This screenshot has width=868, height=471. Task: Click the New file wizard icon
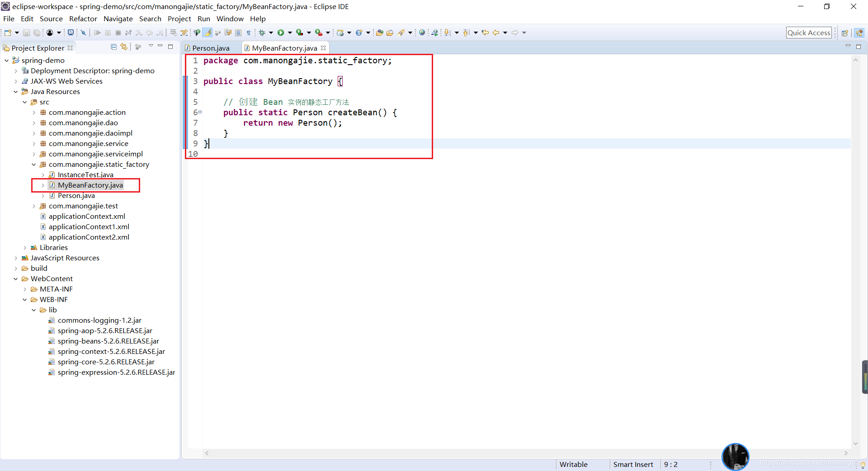(x=8, y=33)
